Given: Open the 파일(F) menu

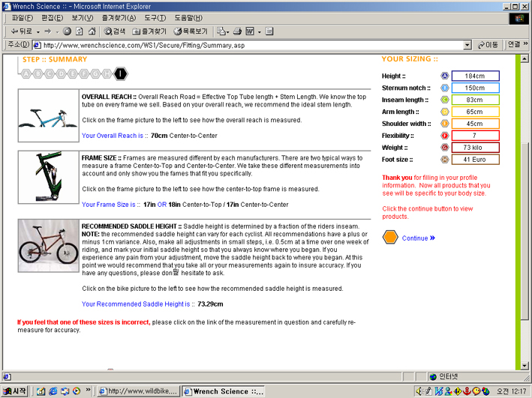Looking at the screenshot, I should (23, 18).
